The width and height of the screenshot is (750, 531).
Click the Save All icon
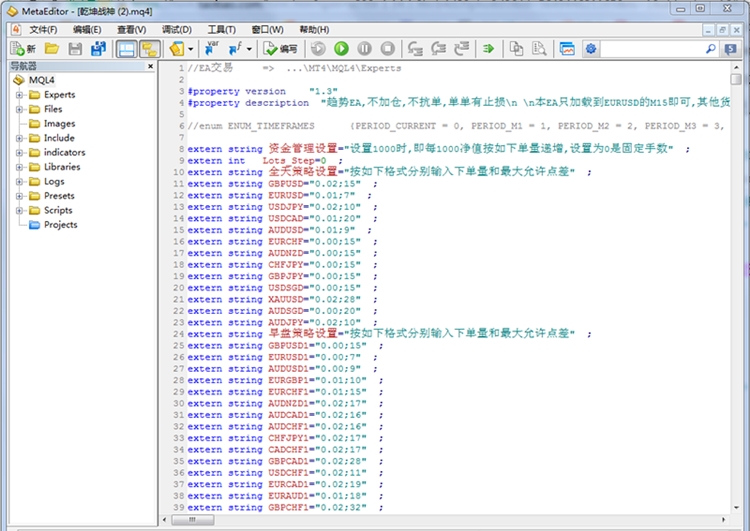tap(99, 49)
